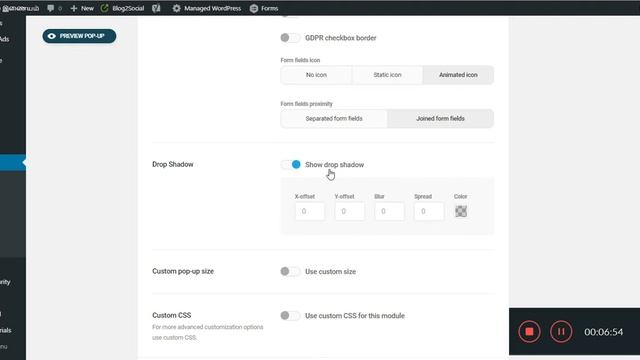Image resolution: width=640 pixels, height=360 pixels.
Task: Click the Blog2Social pencil icon
Action: (x=104, y=8)
